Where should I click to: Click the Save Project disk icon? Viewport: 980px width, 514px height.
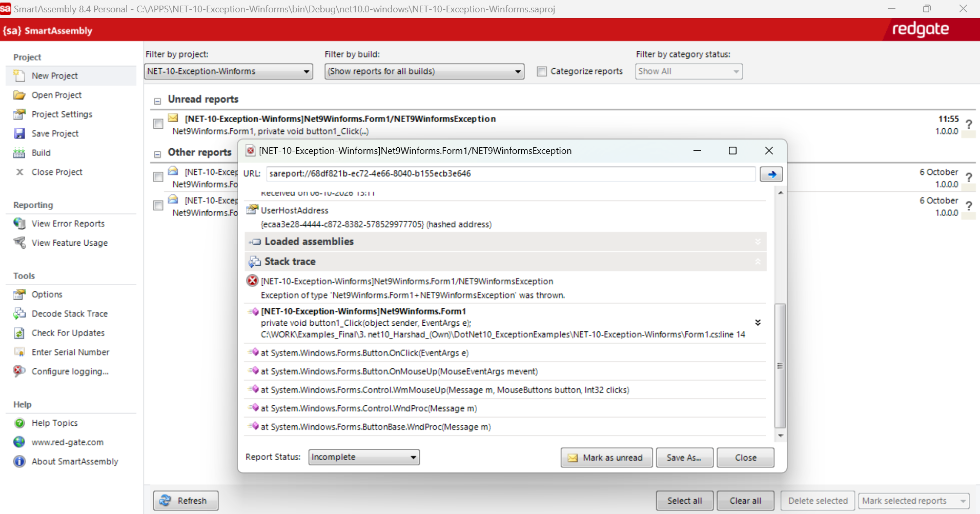19,133
